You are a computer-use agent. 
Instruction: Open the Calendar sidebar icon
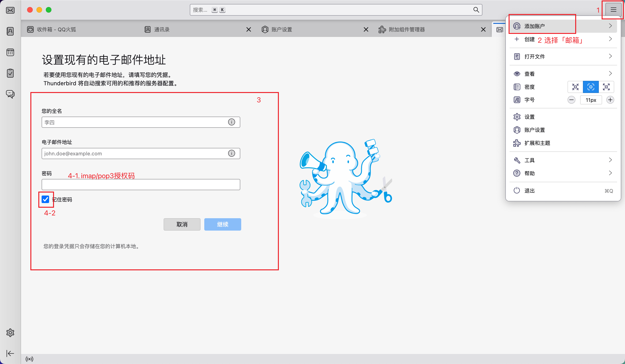[x=10, y=52]
